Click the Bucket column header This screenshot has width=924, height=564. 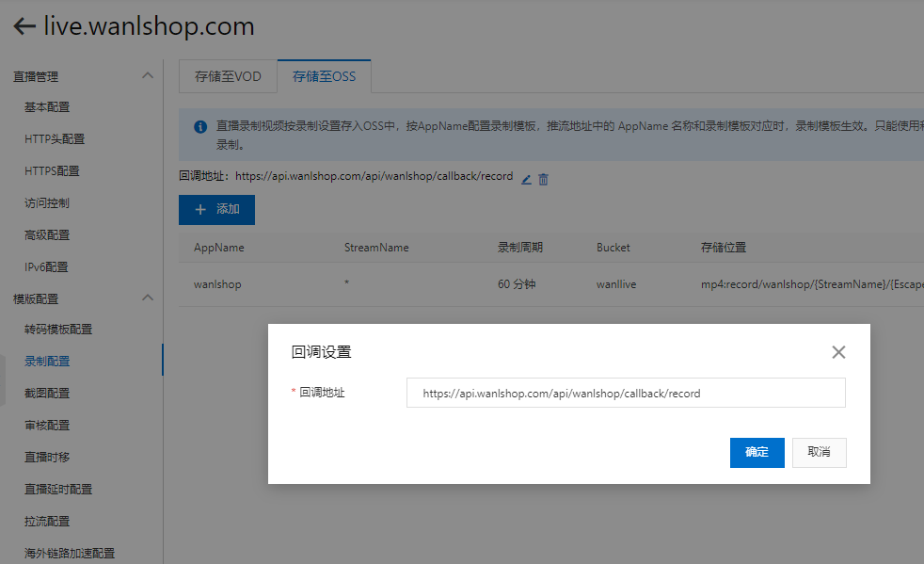point(613,248)
